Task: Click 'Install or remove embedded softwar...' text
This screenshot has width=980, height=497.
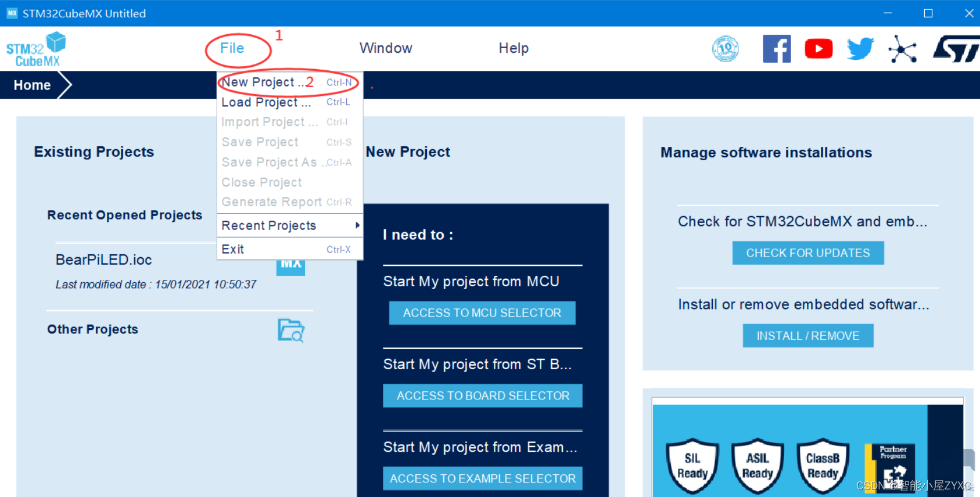Action: (804, 304)
